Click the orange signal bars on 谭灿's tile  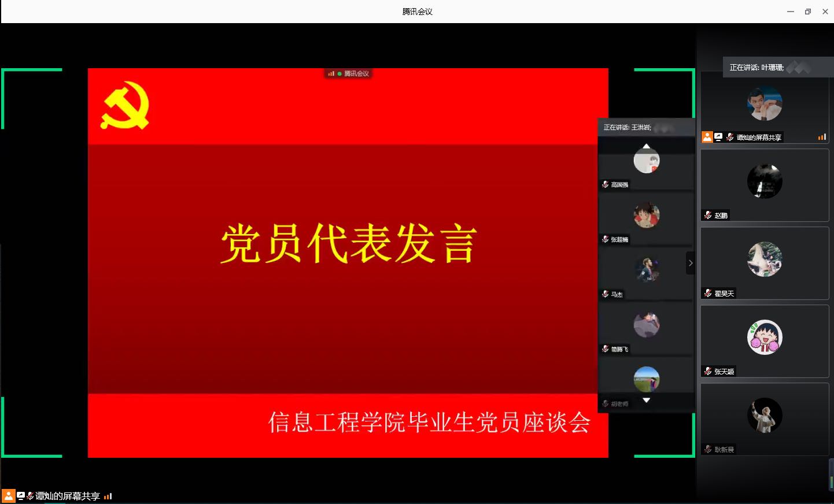[x=822, y=137]
